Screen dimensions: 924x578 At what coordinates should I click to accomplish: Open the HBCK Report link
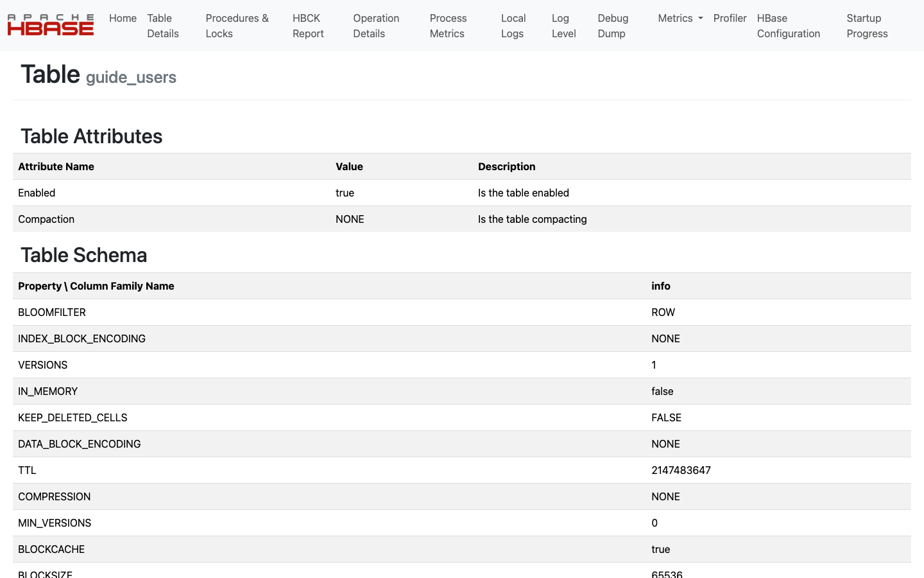point(308,26)
